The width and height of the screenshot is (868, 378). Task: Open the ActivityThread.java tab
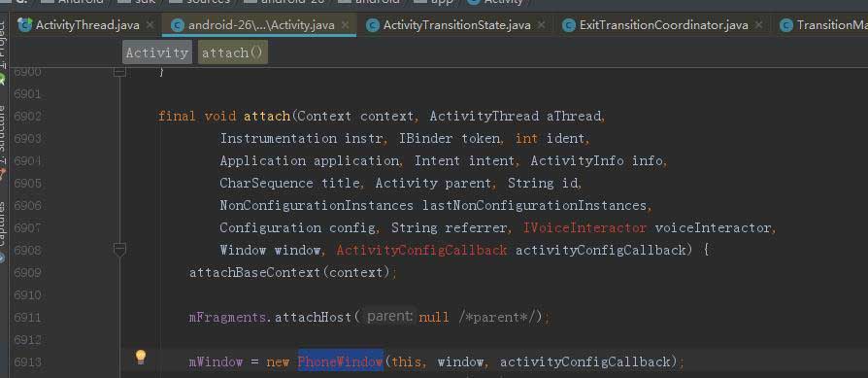click(87, 25)
